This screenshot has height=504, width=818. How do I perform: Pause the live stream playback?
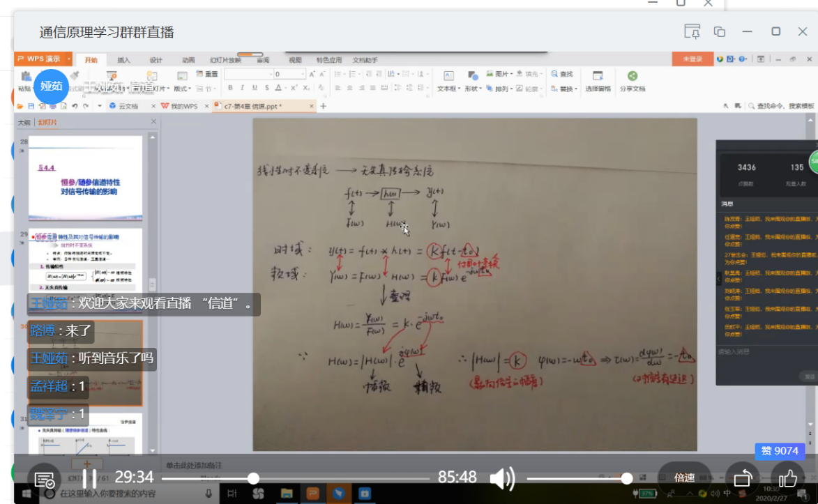(x=89, y=478)
